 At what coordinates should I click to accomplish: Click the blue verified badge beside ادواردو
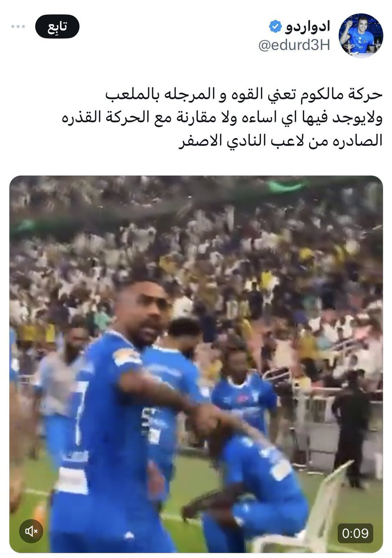coord(275,27)
